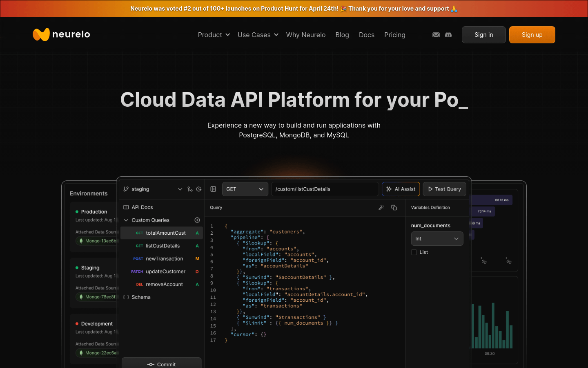Open the Docs link
The height and width of the screenshot is (368, 588).
(x=367, y=35)
